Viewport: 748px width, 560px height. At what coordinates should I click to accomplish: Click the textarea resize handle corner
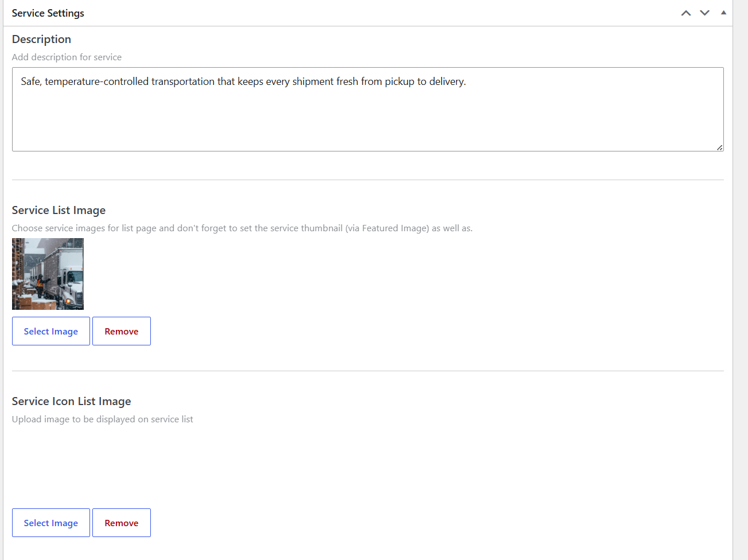pyautogui.click(x=719, y=147)
